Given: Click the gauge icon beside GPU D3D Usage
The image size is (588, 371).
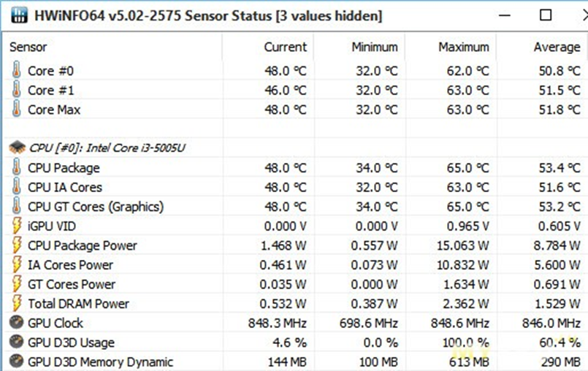Looking at the screenshot, I should 16,343.
